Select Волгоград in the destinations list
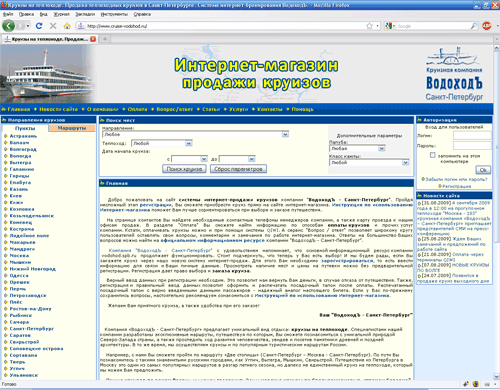This screenshot has width=500, height=390. pos(23,149)
